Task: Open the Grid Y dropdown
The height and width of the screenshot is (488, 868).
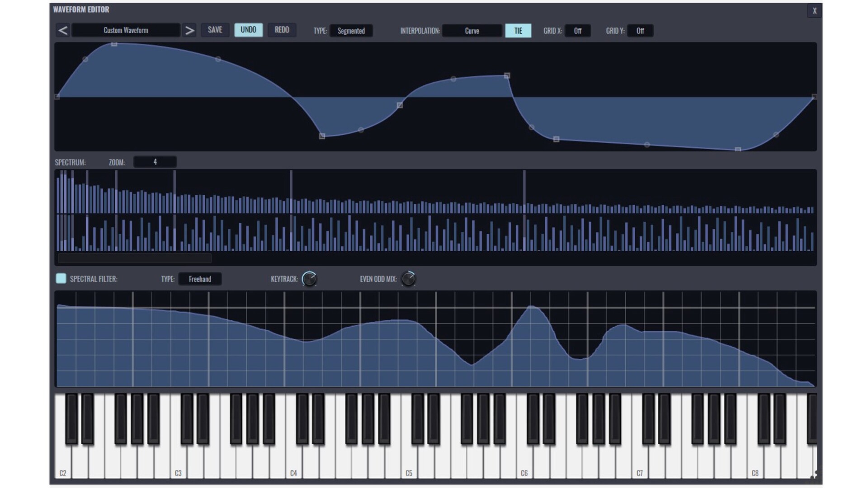Action: point(640,31)
